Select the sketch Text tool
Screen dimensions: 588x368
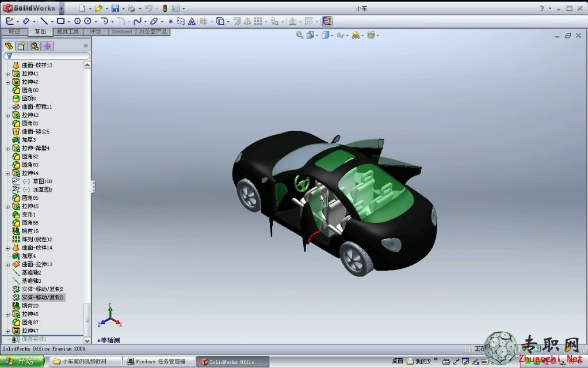[192, 21]
